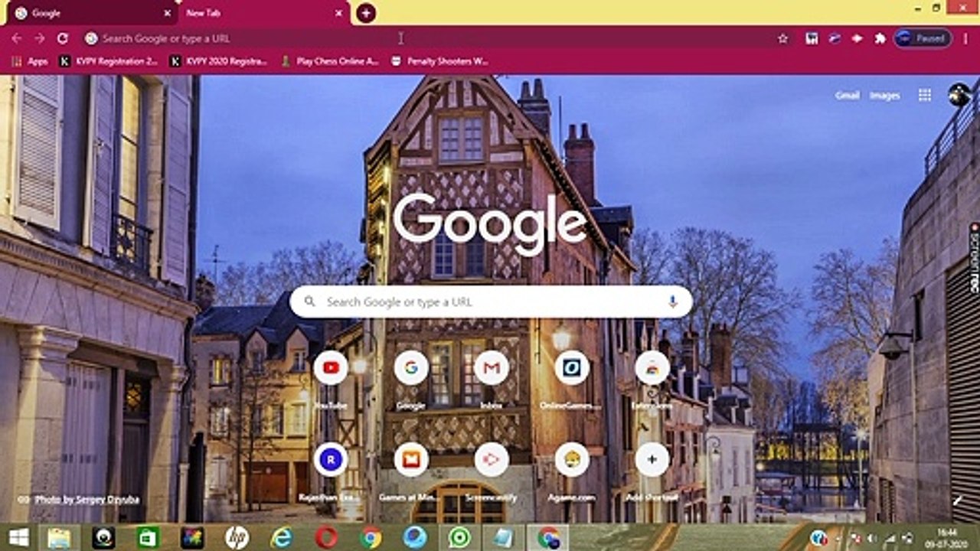Go back to the previous page

[17, 38]
